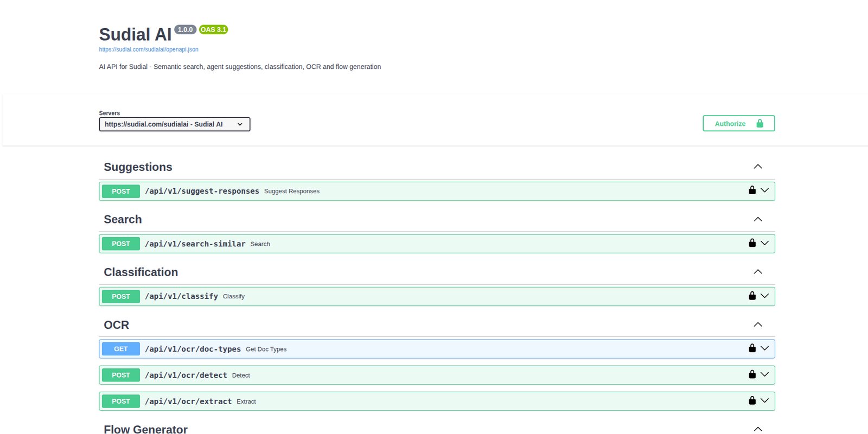Click the 'Get Doc Types' summary text
This screenshot has width=868, height=434.
pos(266,349)
